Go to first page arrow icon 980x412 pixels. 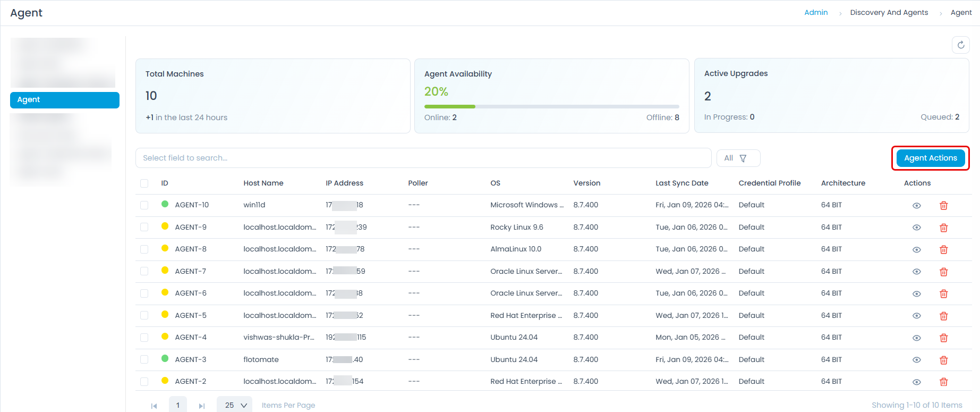click(x=154, y=406)
